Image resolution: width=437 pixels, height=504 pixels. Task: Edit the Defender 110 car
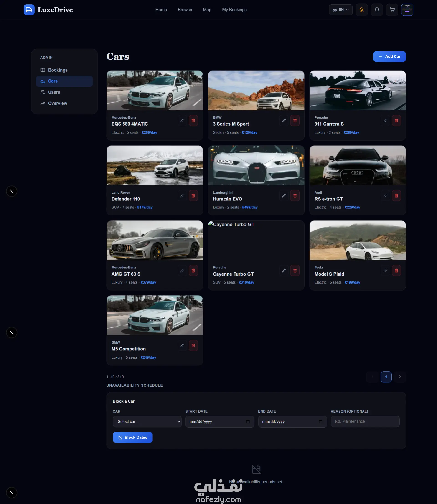click(x=182, y=195)
